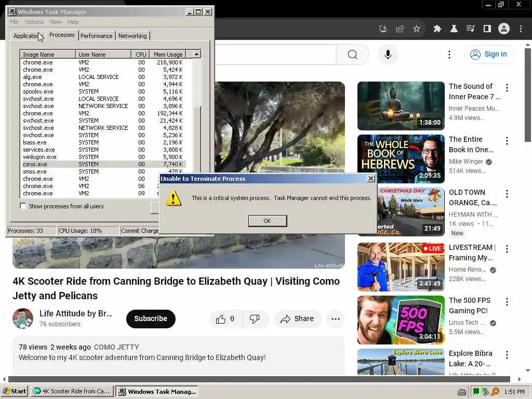The height and width of the screenshot is (399, 532).
Task: Click the YouTube search magnifier icon
Action: point(353,55)
